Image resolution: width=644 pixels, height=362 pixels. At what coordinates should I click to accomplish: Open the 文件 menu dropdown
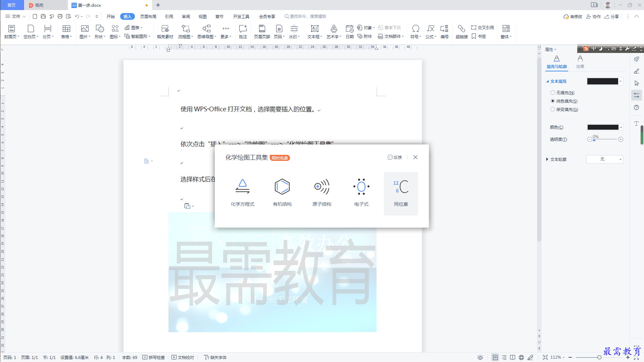16,16
